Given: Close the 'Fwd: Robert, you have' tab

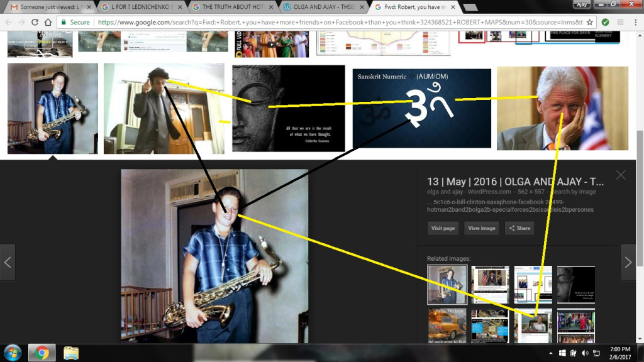Looking at the screenshot, I should pyautogui.click(x=453, y=7).
